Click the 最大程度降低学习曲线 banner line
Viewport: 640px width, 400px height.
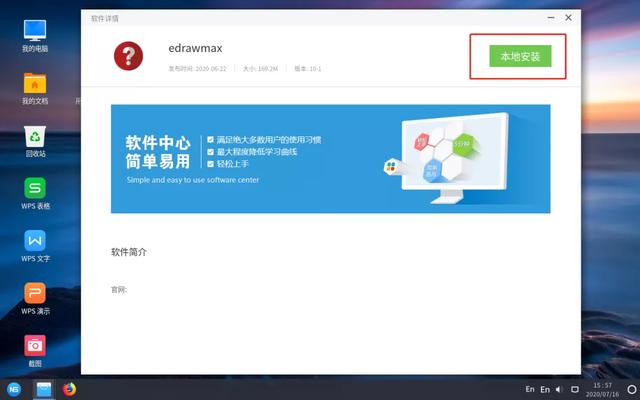(257, 152)
